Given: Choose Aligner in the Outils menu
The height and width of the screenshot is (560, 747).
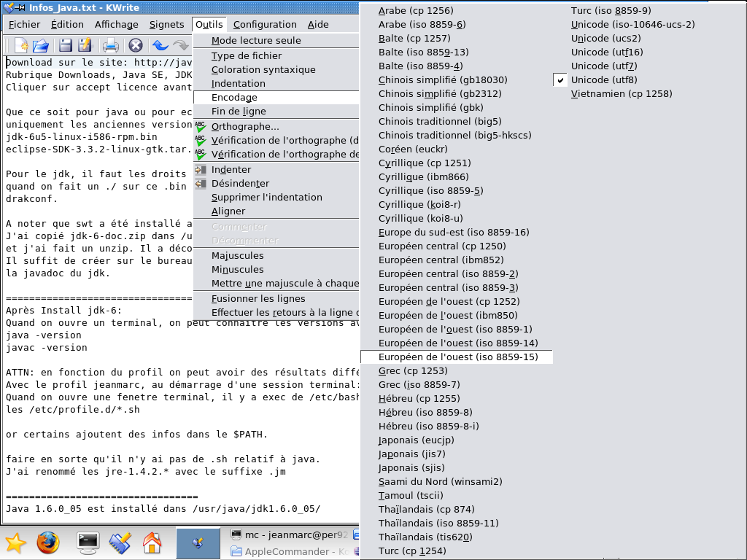Looking at the screenshot, I should click(x=276, y=211).
